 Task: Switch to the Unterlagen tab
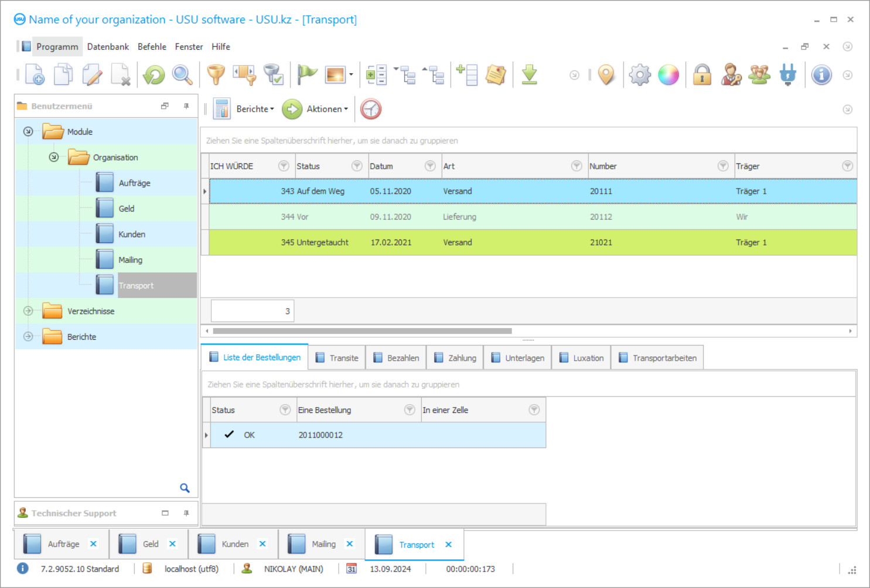tap(517, 358)
